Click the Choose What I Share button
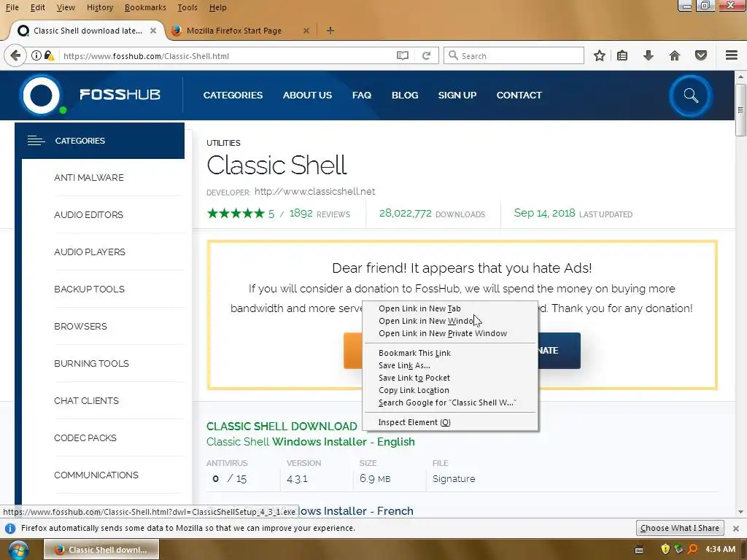 tap(680, 528)
